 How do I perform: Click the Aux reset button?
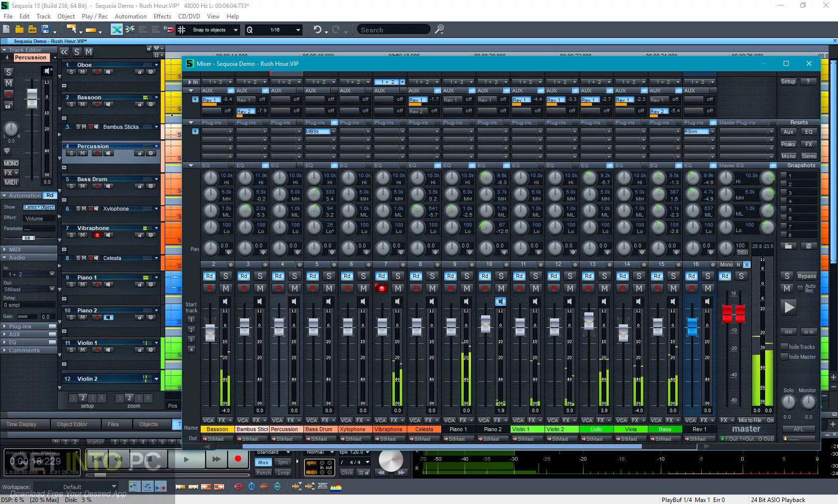[x=788, y=132]
